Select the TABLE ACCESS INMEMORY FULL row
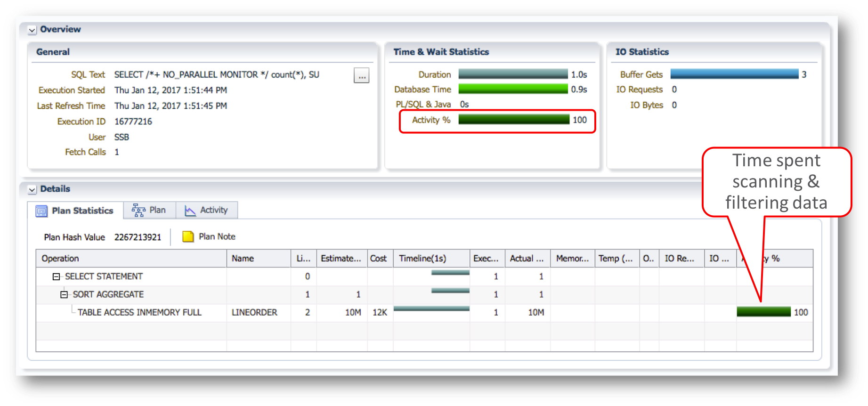This screenshot has width=868, height=406. (x=424, y=312)
